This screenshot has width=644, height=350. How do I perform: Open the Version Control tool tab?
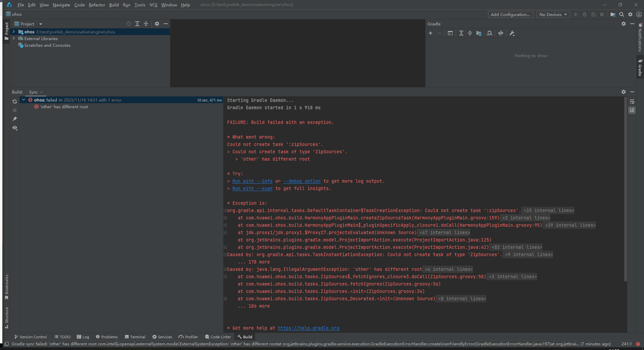click(x=30, y=337)
